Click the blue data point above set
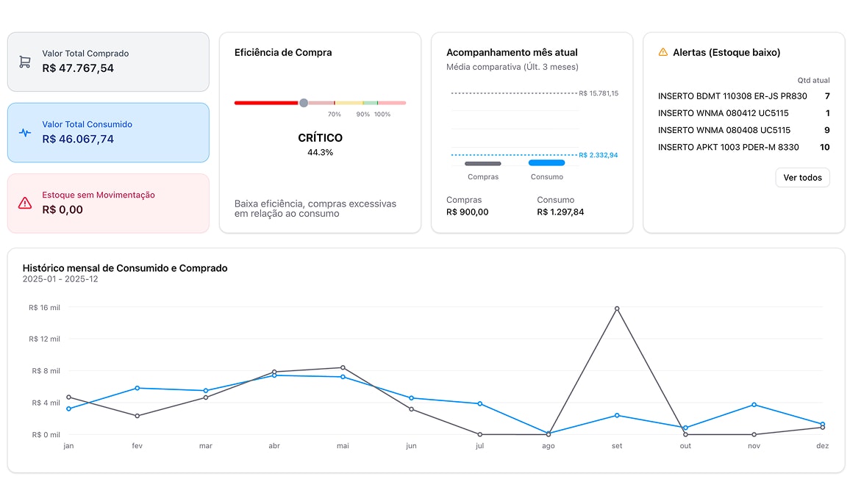 pos(617,416)
